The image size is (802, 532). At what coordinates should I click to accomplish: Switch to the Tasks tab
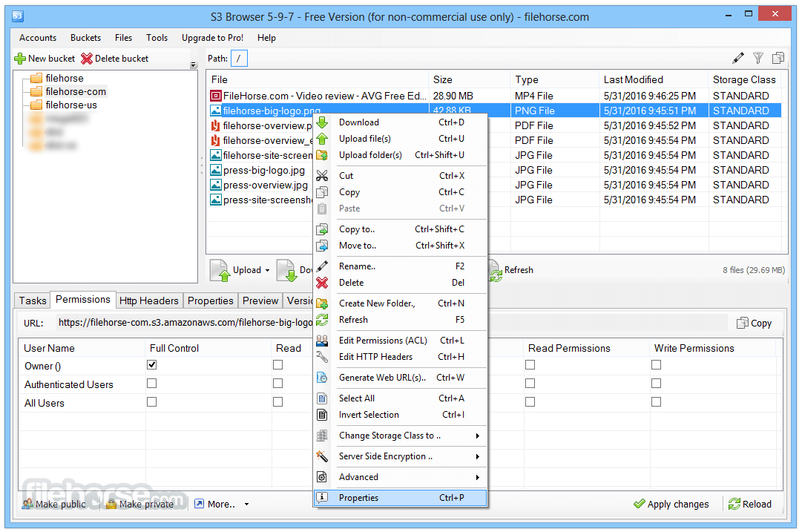[33, 301]
